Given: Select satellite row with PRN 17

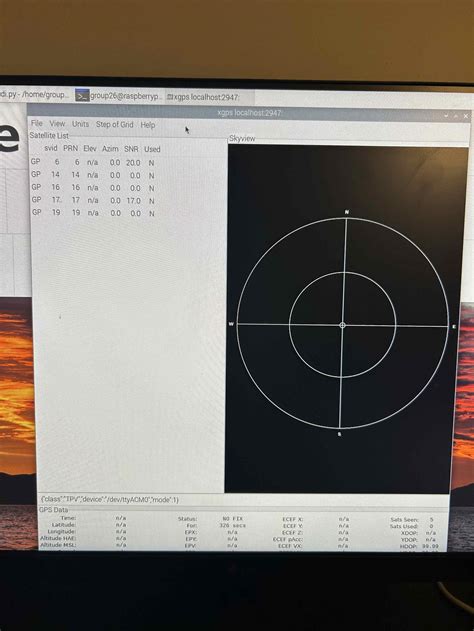Looking at the screenshot, I should [93, 200].
